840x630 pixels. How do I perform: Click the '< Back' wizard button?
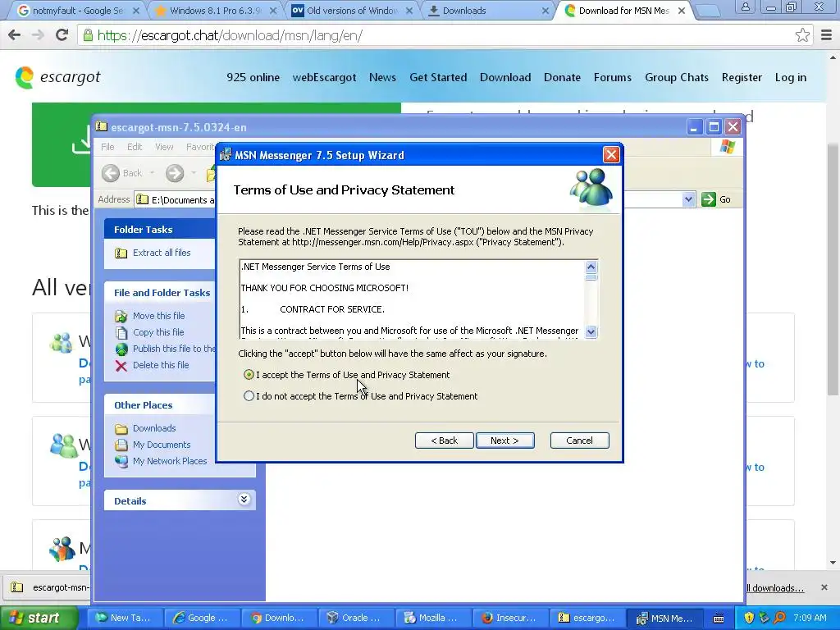pos(444,441)
